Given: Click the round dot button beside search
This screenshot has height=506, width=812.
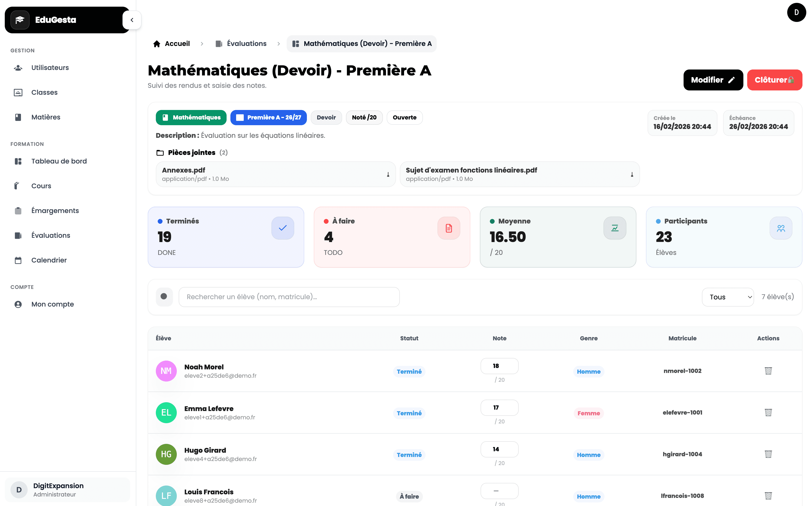Looking at the screenshot, I should [x=164, y=297].
